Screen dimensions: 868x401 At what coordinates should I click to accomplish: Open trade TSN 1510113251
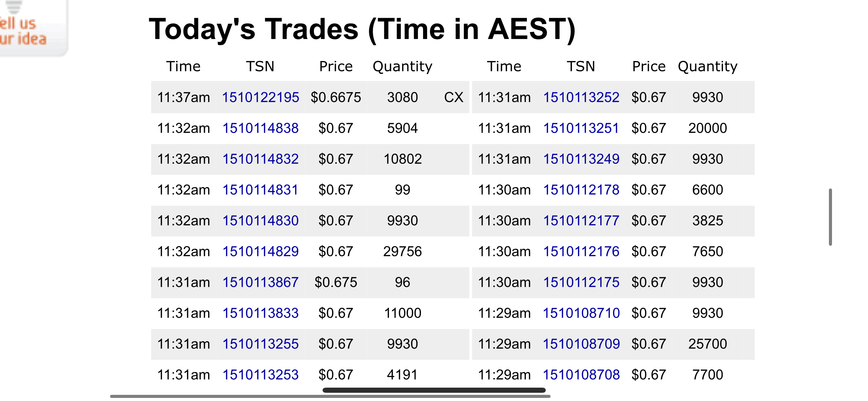(x=581, y=128)
